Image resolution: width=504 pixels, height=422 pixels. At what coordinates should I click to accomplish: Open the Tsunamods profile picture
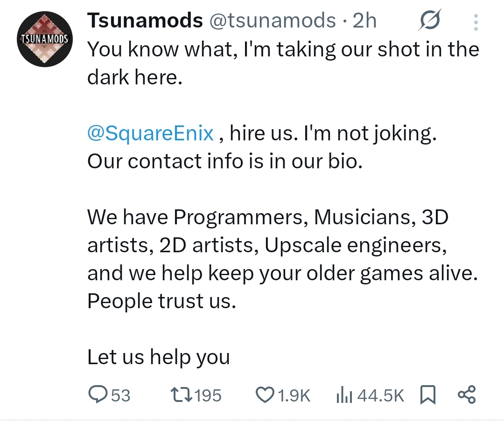click(x=44, y=40)
